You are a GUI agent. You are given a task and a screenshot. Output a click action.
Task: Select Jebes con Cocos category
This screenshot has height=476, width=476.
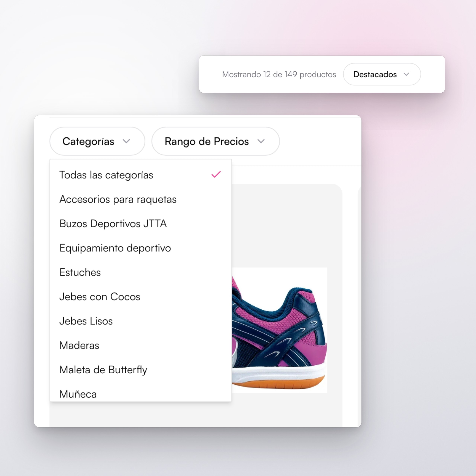point(141,297)
